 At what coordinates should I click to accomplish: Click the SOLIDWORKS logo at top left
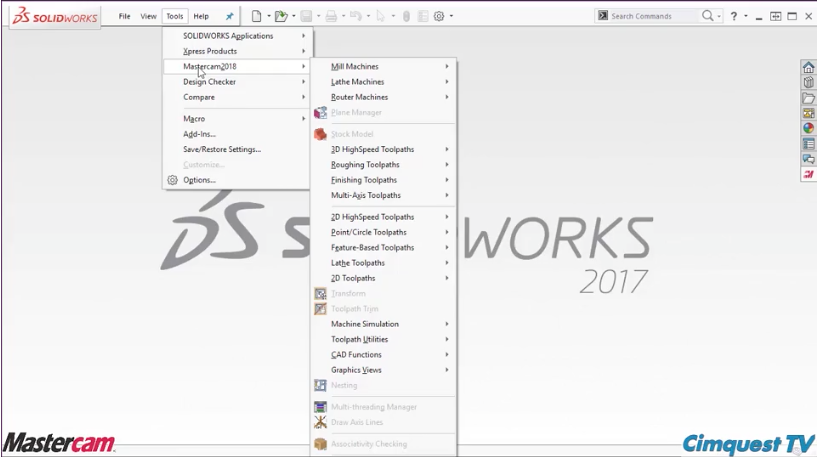click(x=55, y=17)
